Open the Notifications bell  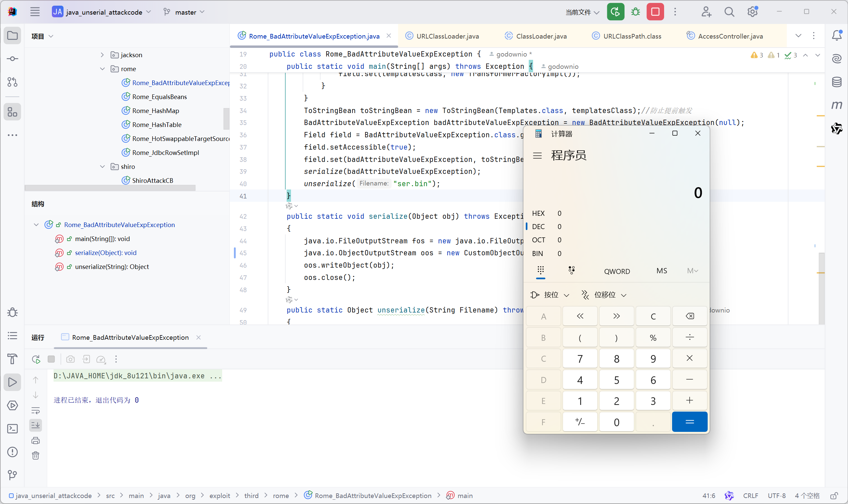pyautogui.click(x=837, y=35)
